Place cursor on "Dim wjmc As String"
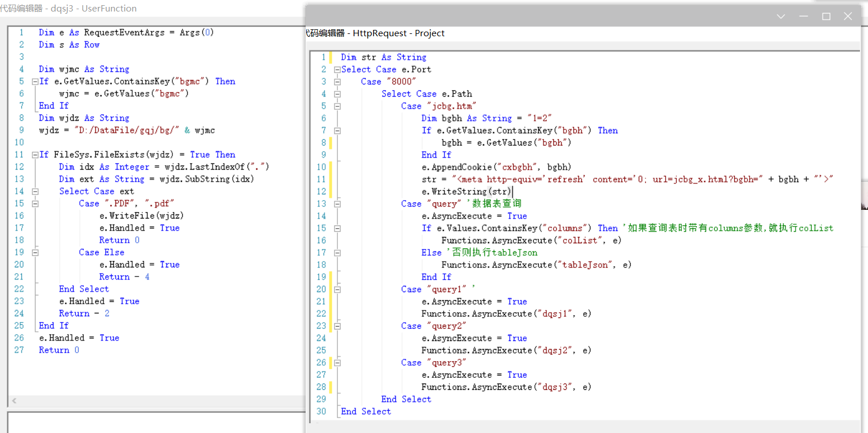Image resolution: width=868 pixels, height=433 pixels. (84, 70)
